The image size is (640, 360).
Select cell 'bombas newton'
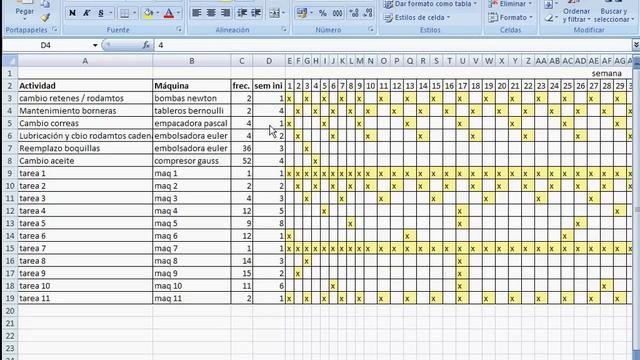click(191, 98)
